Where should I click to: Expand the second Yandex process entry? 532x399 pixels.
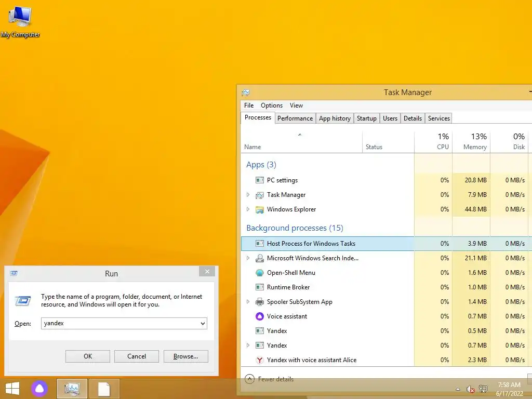(x=248, y=345)
